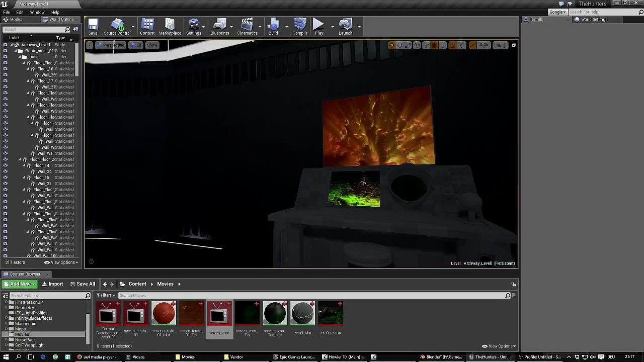The image size is (644, 362).
Task: Open the Perspective viewport dropdown
Action: pos(111,45)
